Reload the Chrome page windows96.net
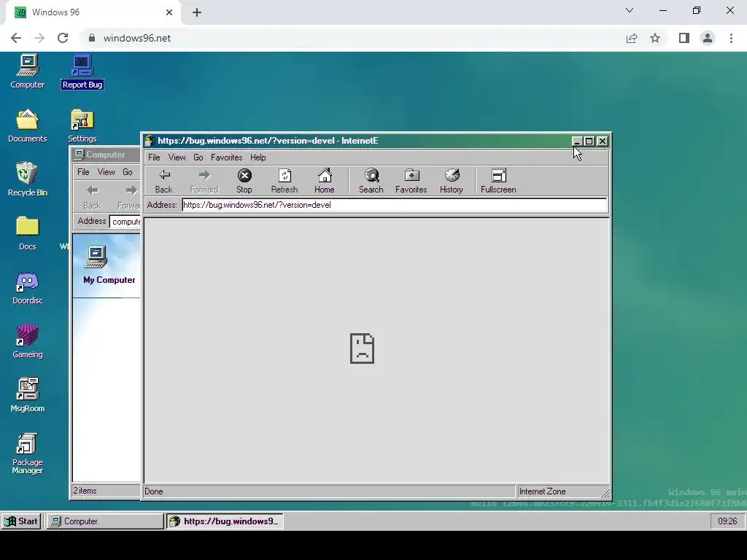747x560 pixels. pos(63,38)
